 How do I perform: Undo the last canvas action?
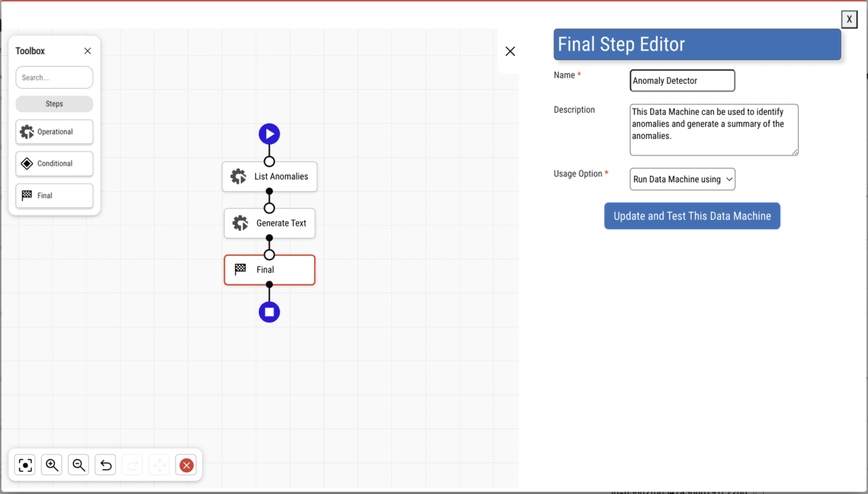(x=106, y=465)
